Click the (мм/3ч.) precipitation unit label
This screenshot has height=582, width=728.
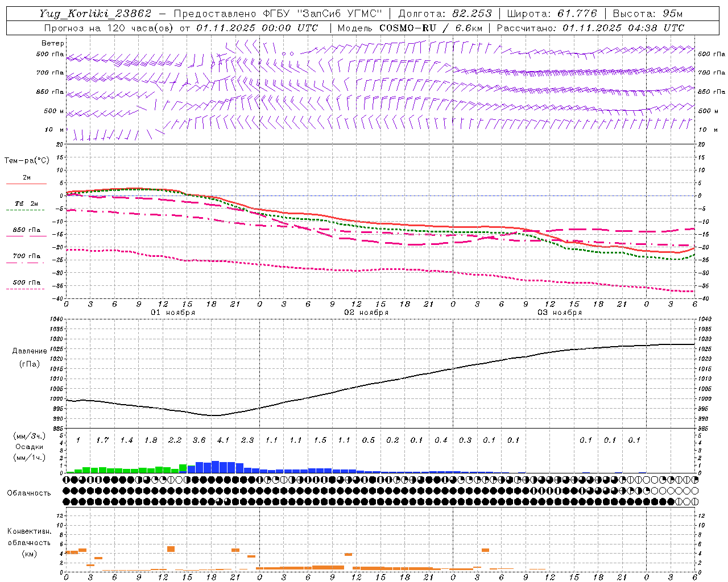tap(30, 436)
